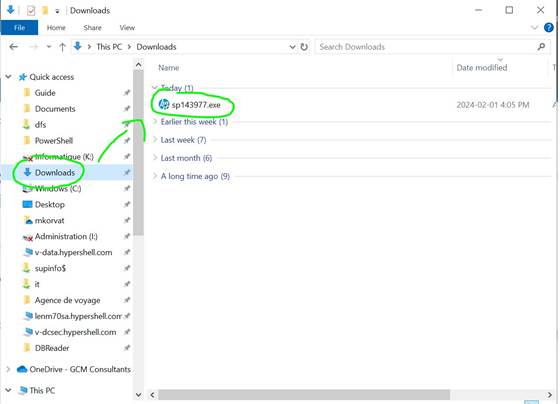Click the horizontal scrollbar right arrow

[549, 395]
